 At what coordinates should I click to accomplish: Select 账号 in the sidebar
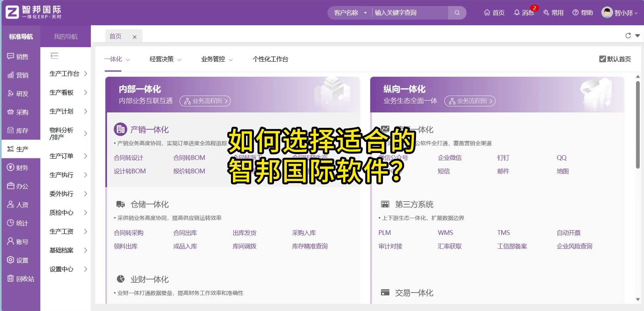(21, 242)
